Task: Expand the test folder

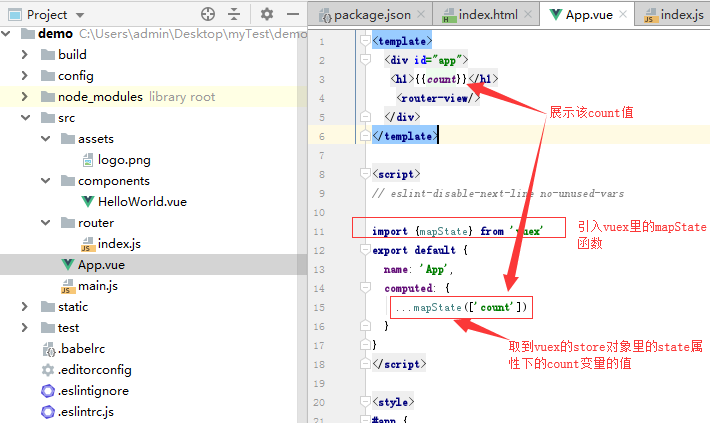Action: click(x=25, y=327)
